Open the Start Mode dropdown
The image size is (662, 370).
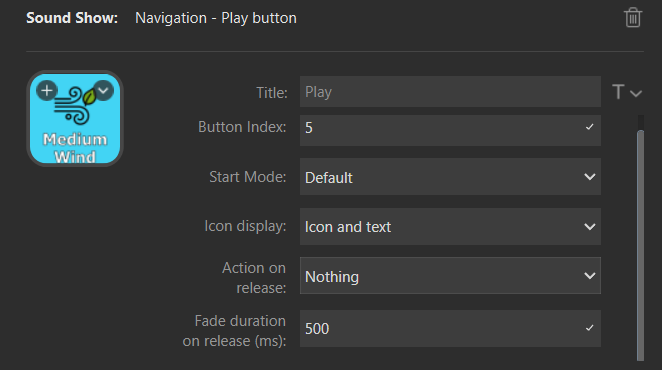(450, 177)
